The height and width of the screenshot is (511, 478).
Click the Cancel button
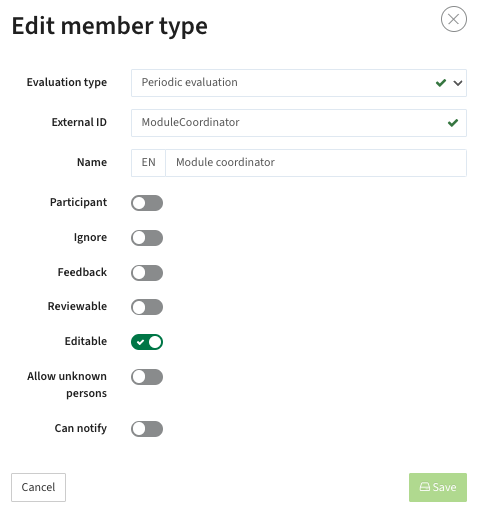[x=38, y=487]
